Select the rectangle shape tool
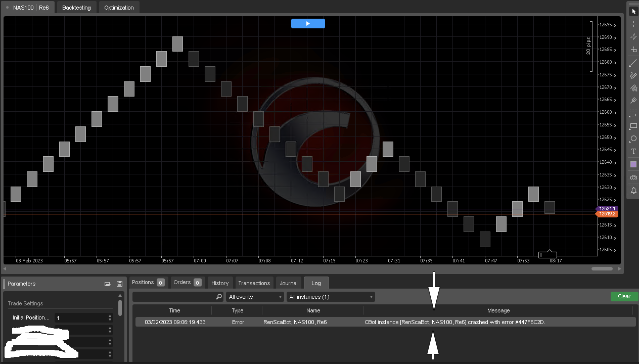The image size is (639, 364). pyautogui.click(x=633, y=126)
